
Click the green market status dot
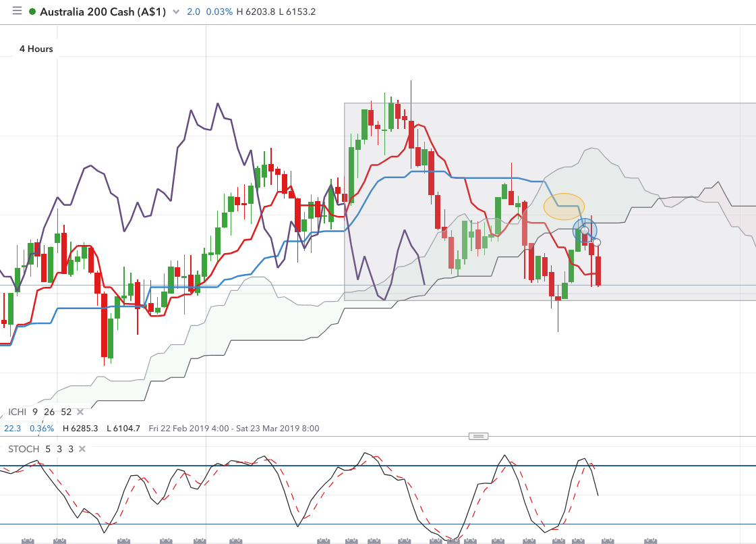[32, 11]
